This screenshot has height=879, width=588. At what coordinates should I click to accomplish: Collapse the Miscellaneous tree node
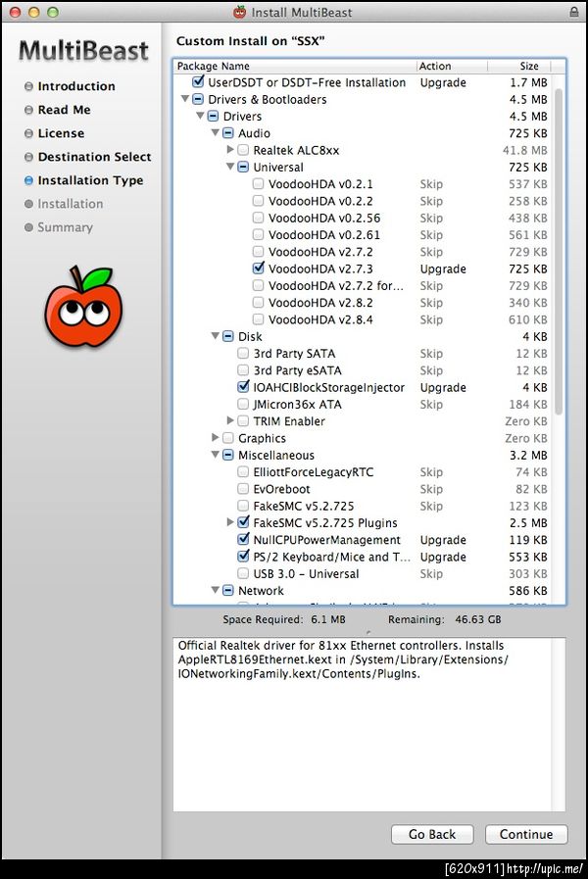(x=216, y=455)
